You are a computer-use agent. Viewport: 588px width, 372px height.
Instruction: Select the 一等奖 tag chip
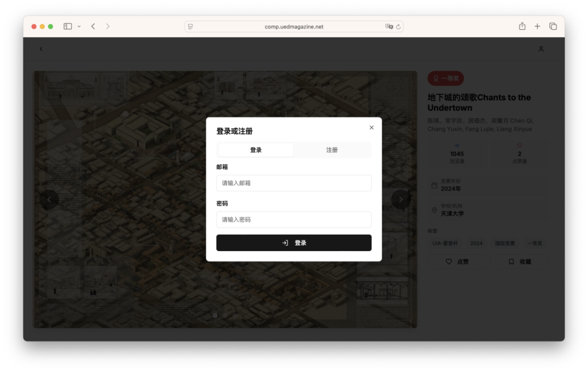535,243
